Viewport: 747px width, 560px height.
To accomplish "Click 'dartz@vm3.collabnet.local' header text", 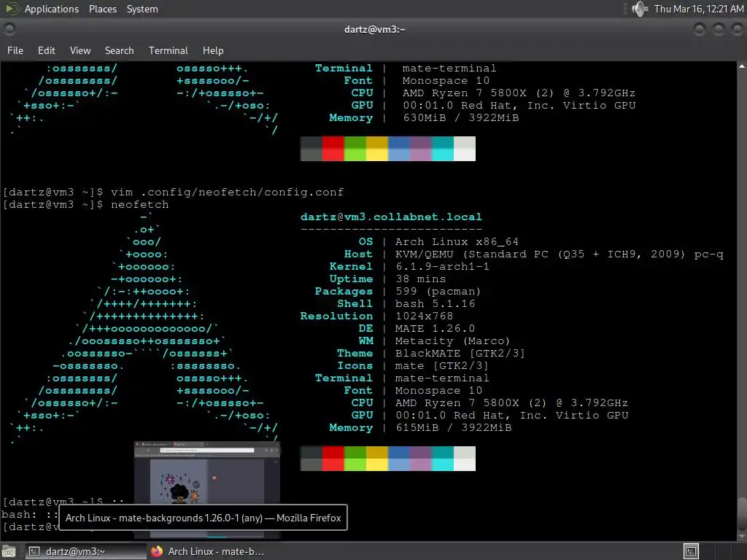I will click(391, 217).
